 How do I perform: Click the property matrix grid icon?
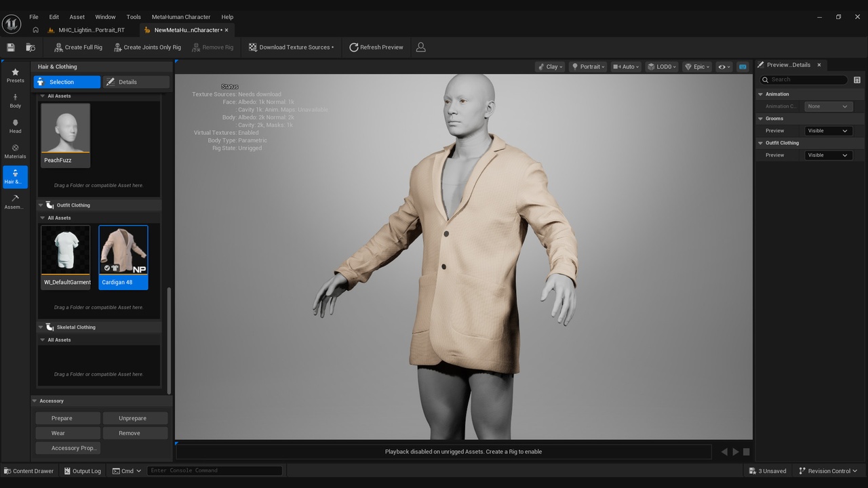coord(857,80)
